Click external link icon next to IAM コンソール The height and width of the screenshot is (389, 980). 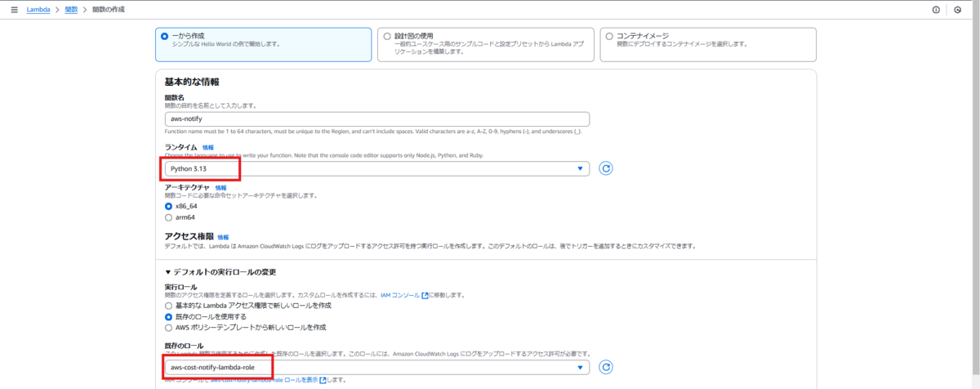(x=425, y=295)
